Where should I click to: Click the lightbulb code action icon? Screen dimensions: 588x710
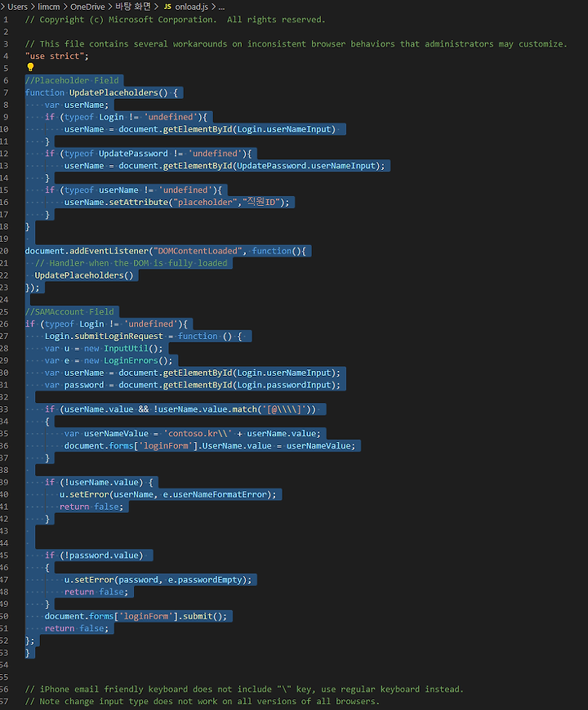[x=30, y=68]
